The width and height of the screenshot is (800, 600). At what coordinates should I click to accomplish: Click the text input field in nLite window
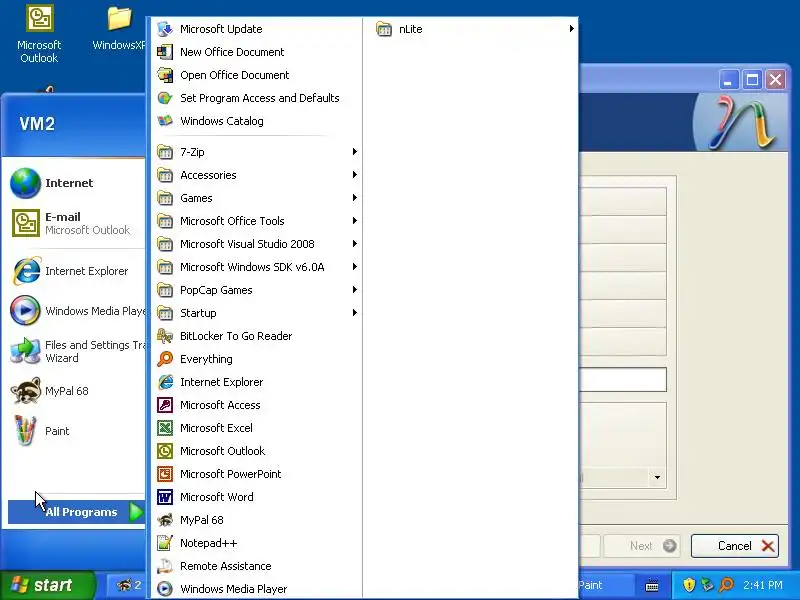tap(622, 380)
